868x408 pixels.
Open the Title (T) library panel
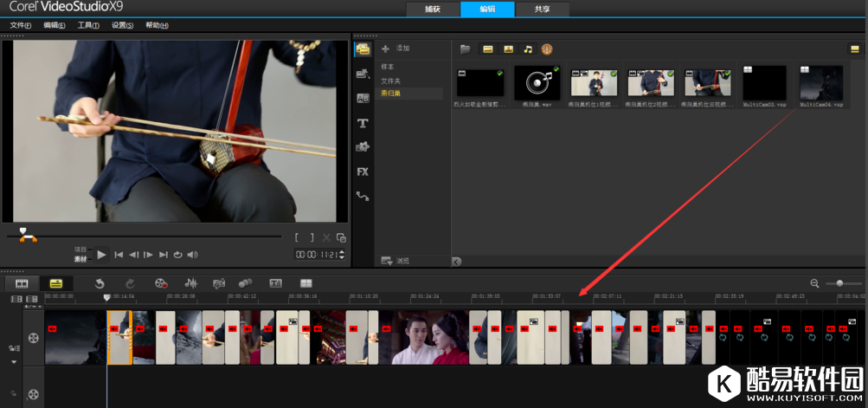pos(363,123)
